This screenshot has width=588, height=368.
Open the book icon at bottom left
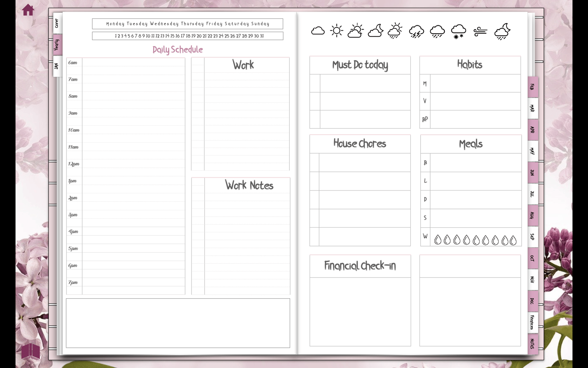(x=30, y=351)
